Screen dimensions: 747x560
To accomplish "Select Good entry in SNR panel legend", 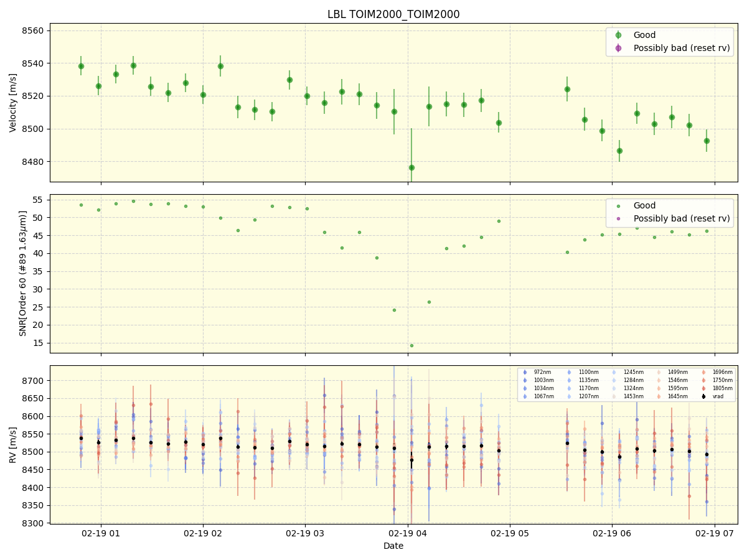I will 645,206.
